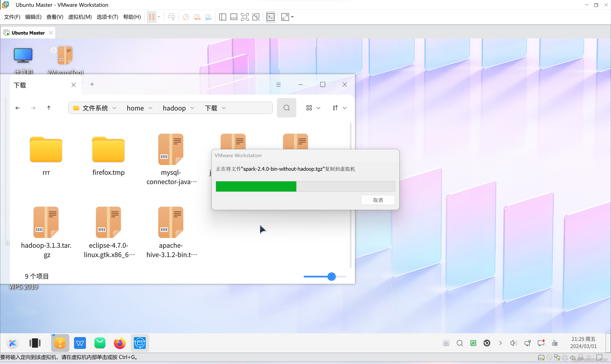Click the send Ctrl+Alt+Del icon

click(171, 17)
